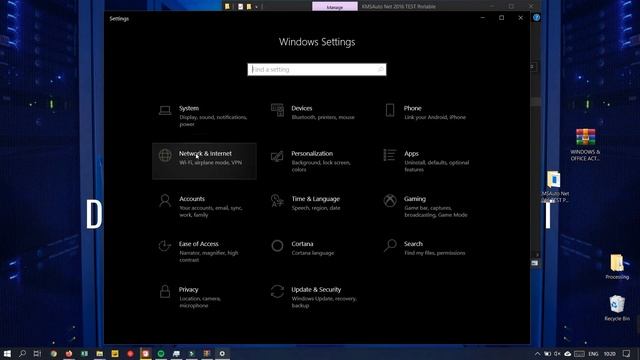The width and height of the screenshot is (640, 360).
Task: Open the Search settings category
Action: [x=429, y=251]
